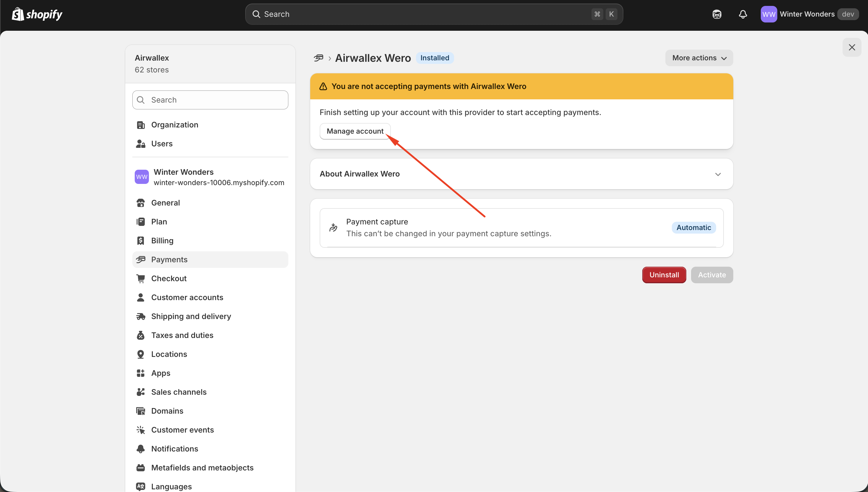Click the winter-wonders-10006.myshopify.com store entry
The width and height of the screenshot is (868, 492).
point(210,177)
